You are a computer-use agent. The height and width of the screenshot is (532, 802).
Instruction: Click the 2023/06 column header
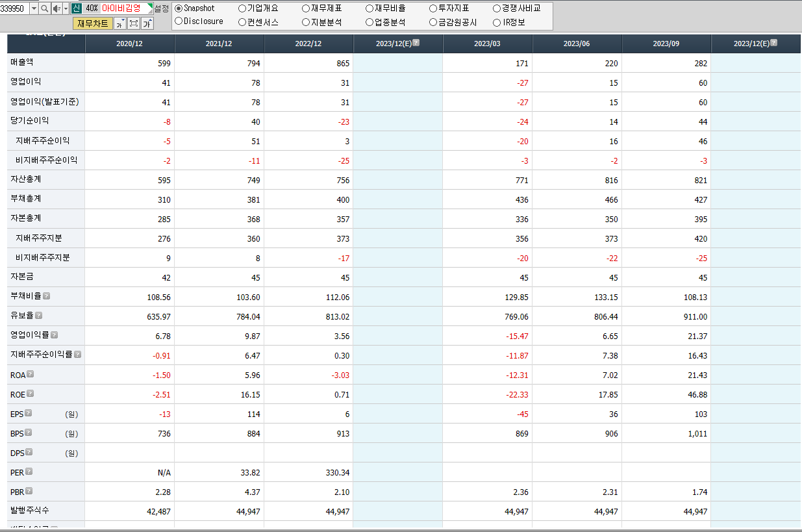click(577, 44)
